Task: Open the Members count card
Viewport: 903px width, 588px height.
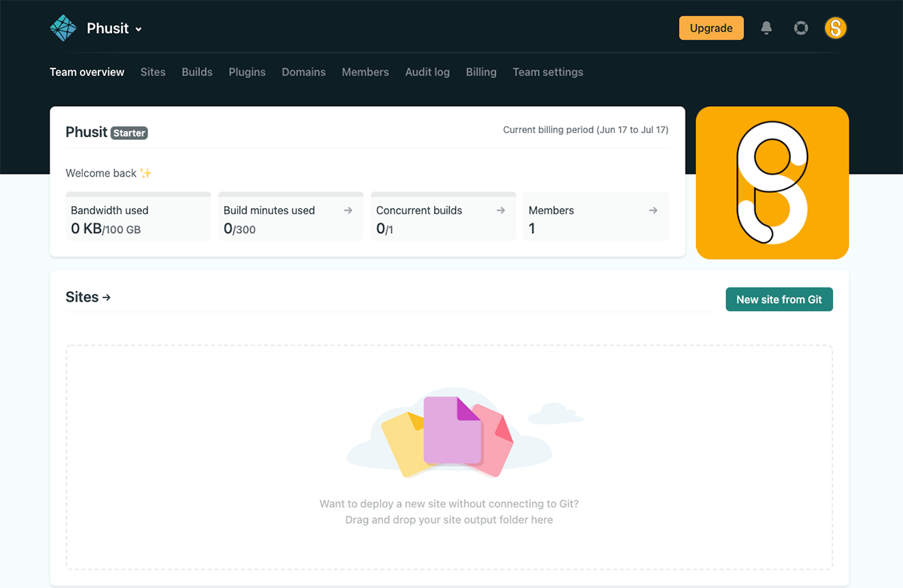Action: (596, 217)
